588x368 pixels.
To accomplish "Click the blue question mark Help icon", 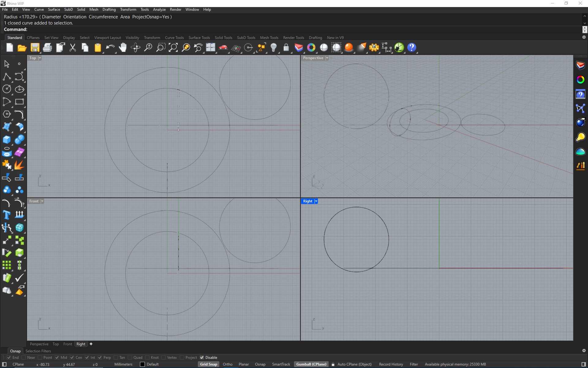I will (x=412, y=48).
